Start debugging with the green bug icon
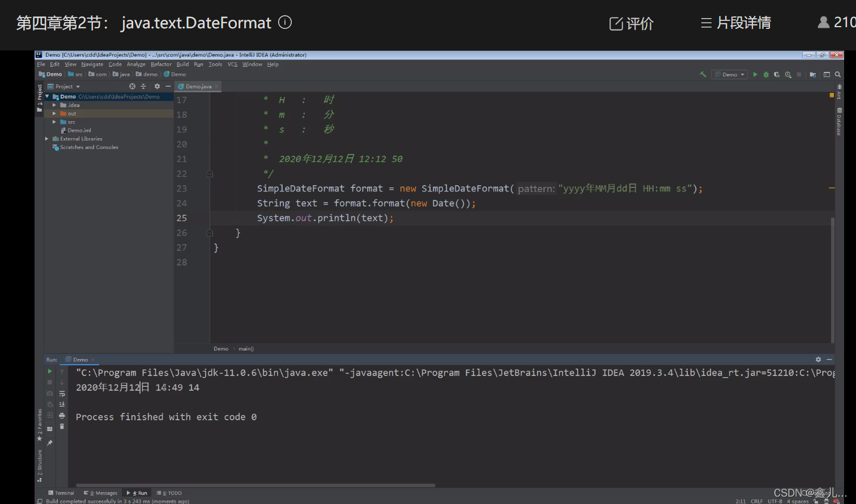The width and height of the screenshot is (856, 504). 766,74
